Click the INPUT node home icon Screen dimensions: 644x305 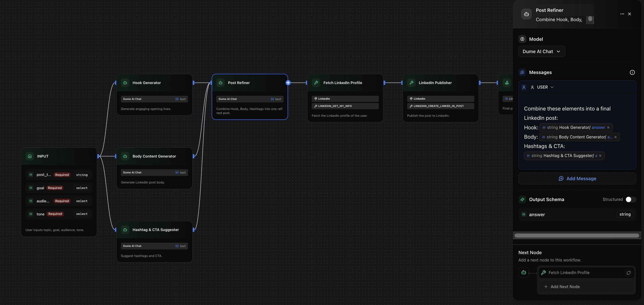pyautogui.click(x=30, y=156)
